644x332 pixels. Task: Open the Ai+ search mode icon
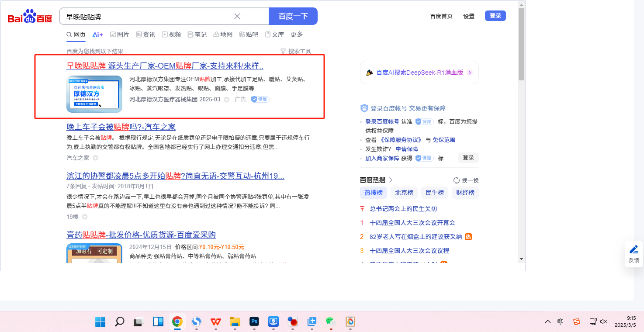click(97, 35)
